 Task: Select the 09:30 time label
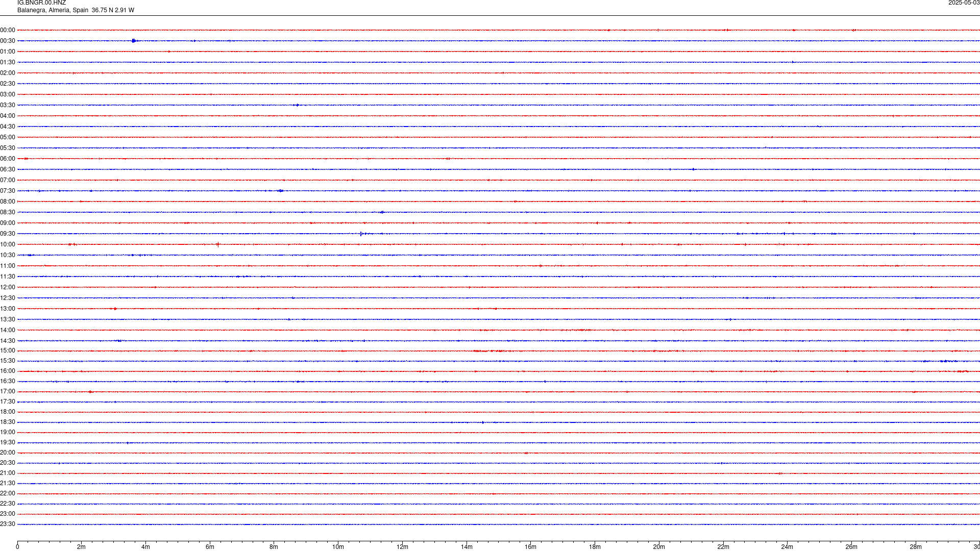point(8,234)
